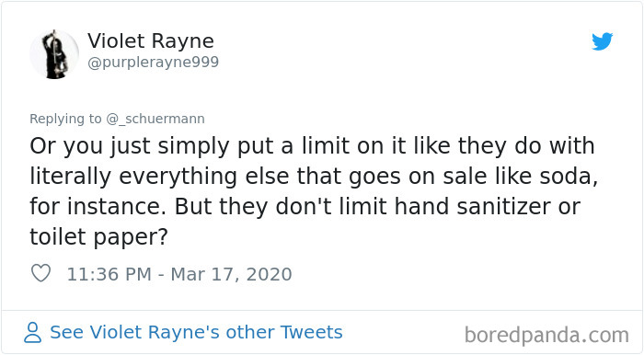Open Violet Rayne's profile avatar

pyautogui.click(x=54, y=54)
